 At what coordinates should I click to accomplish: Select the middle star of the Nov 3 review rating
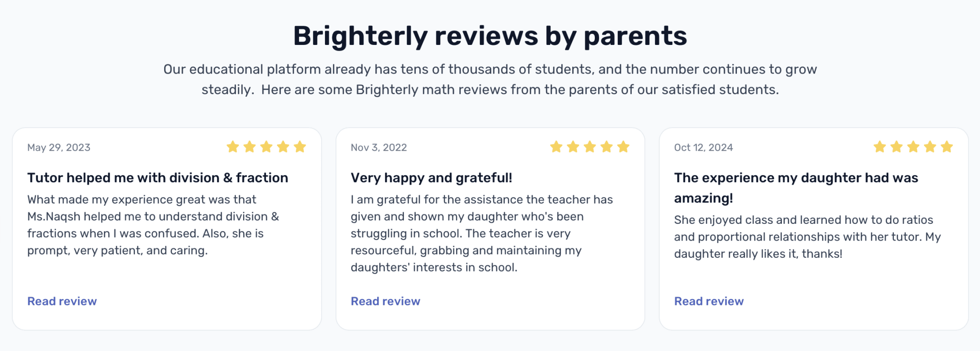point(590,147)
